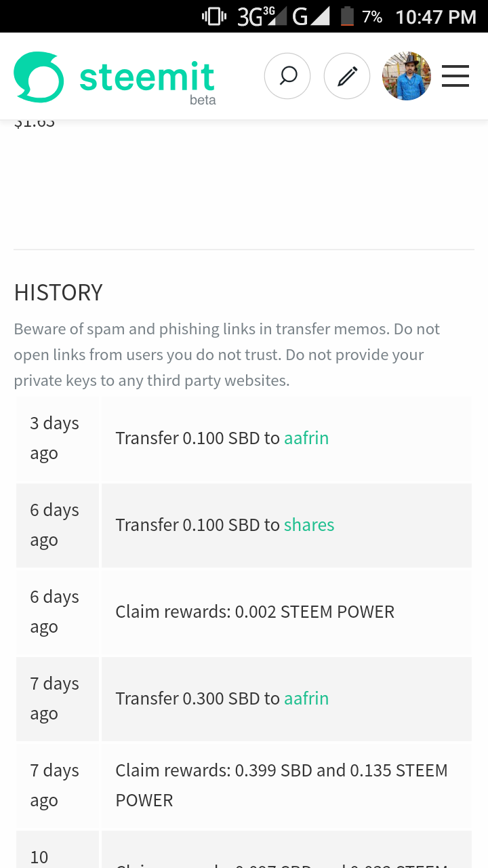Tap the 10:47 PM clock
Screen dimensions: 488x868
436,16
